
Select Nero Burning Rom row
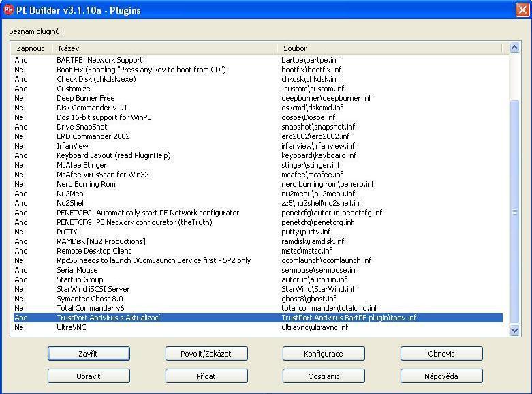258,184
